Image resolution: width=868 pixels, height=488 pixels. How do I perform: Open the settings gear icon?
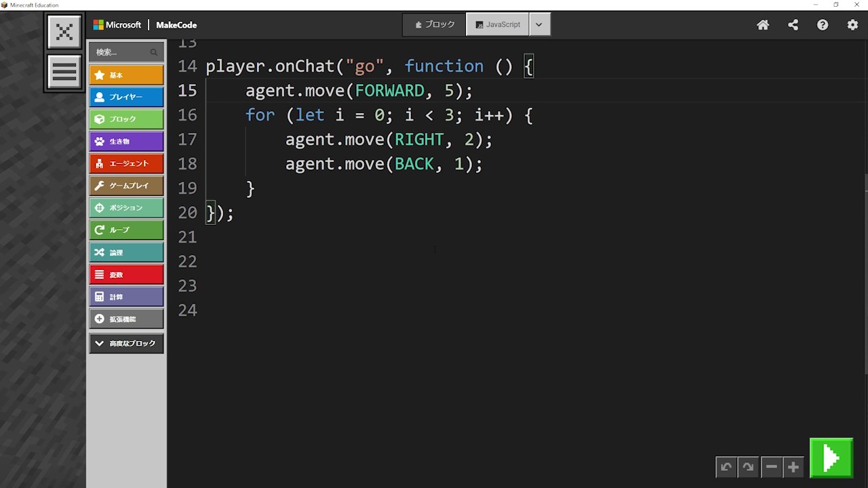[x=852, y=25]
